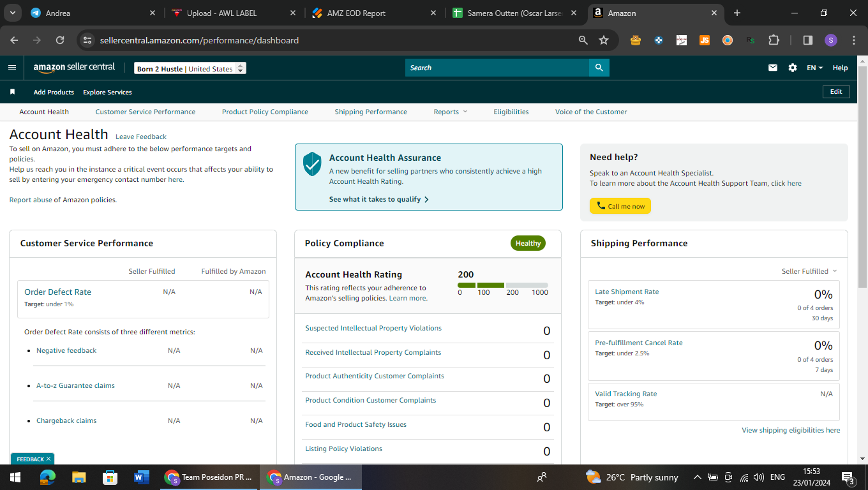Click Learn more under Account Health Rating

[408, 298]
